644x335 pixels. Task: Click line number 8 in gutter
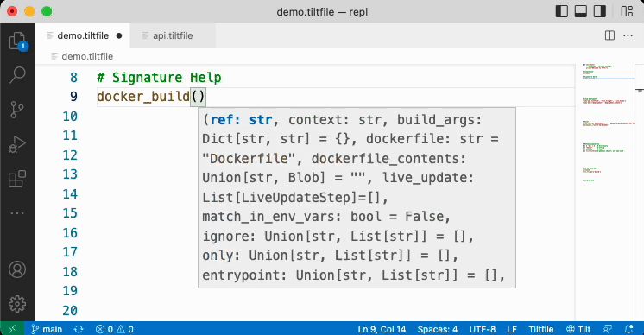[x=73, y=77]
